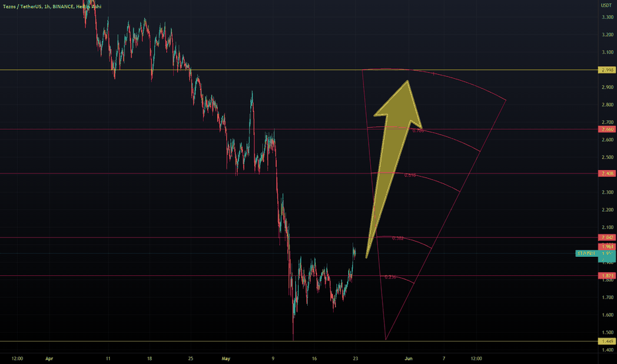617x364 pixels.
Task: Click the 16 date on time axis
Action: (314, 359)
